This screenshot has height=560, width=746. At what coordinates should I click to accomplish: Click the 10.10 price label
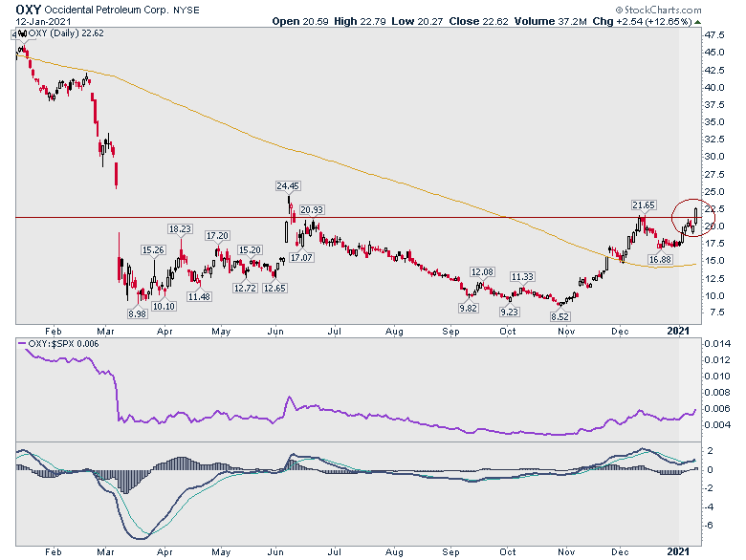coord(165,306)
